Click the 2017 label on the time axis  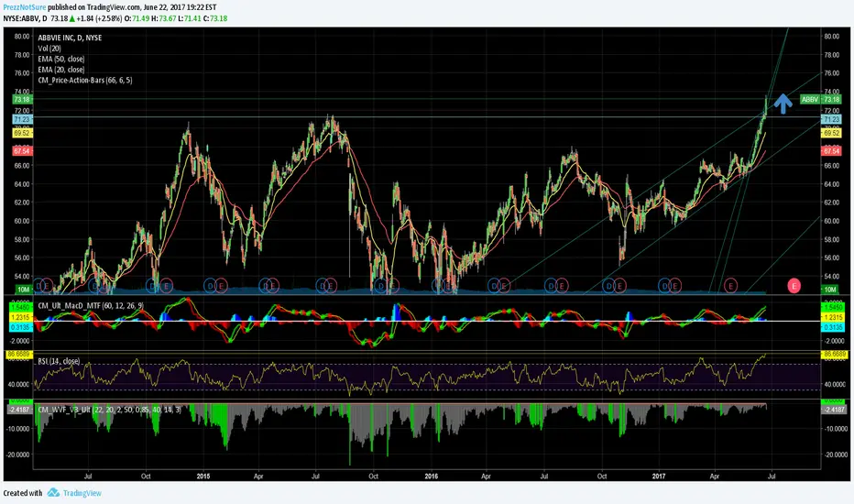[659, 477]
